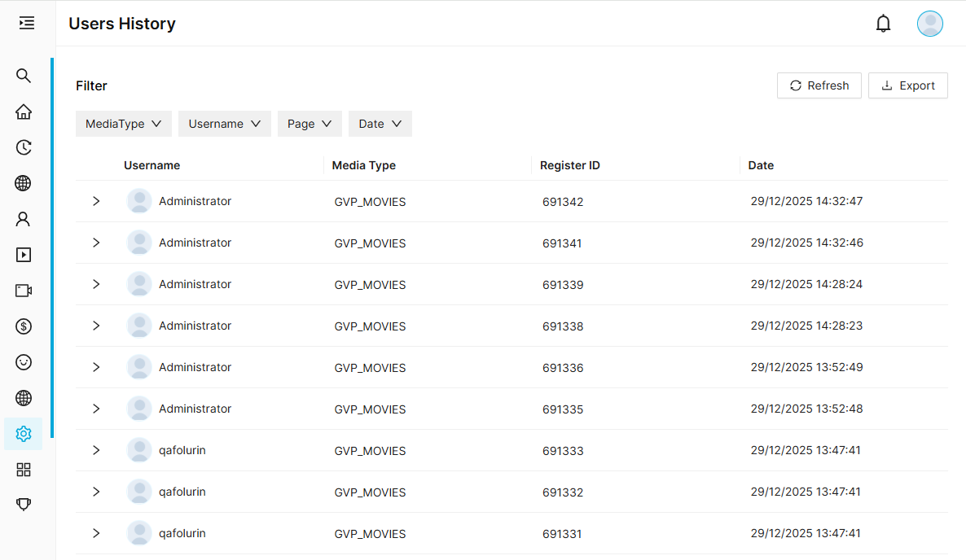Expand the qafolurin row 691333

coord(96,450)
